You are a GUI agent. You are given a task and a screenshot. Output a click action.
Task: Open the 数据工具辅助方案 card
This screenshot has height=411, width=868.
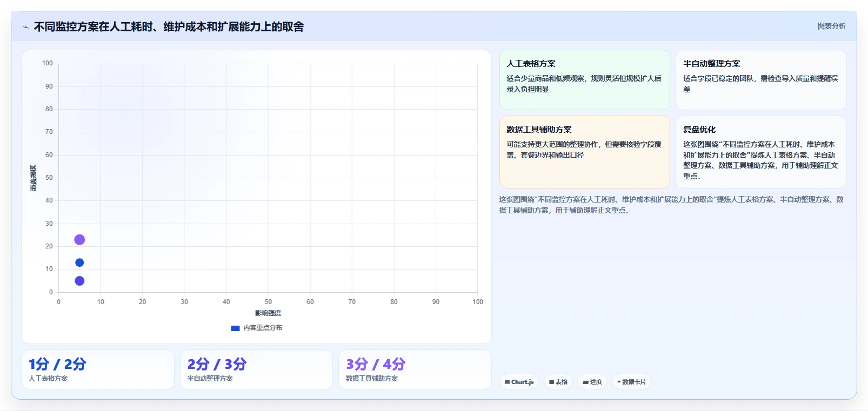pos(584,152)
